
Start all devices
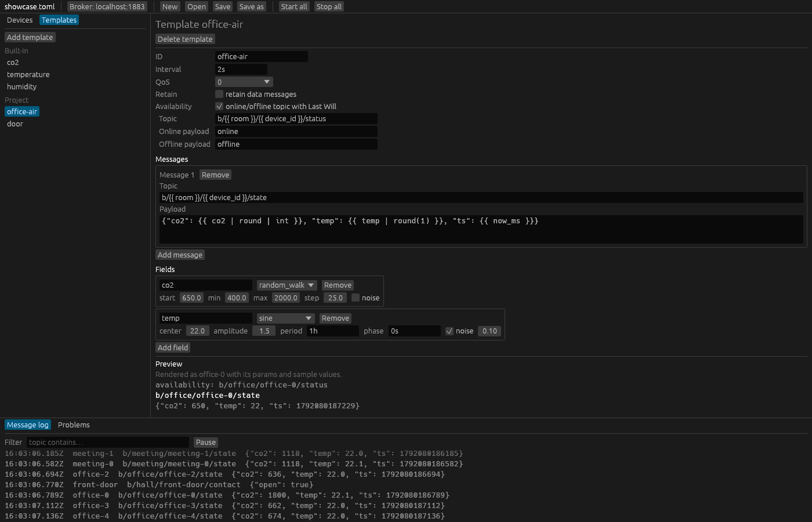click(294, 6)
